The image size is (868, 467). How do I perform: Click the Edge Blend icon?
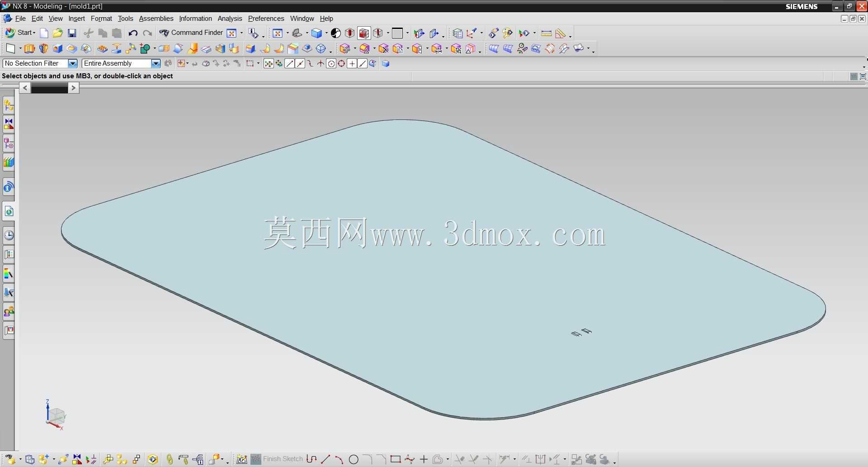click(x=250, y=48)
